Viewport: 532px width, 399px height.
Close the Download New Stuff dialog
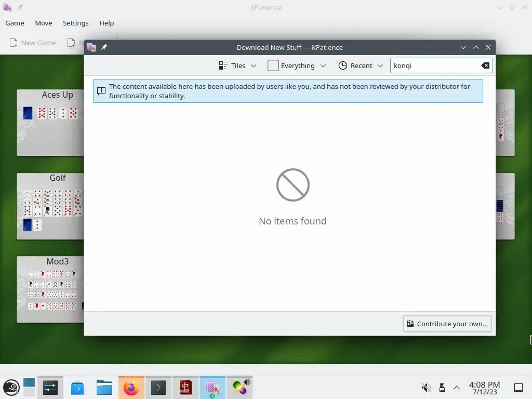(x=488, y=47)
